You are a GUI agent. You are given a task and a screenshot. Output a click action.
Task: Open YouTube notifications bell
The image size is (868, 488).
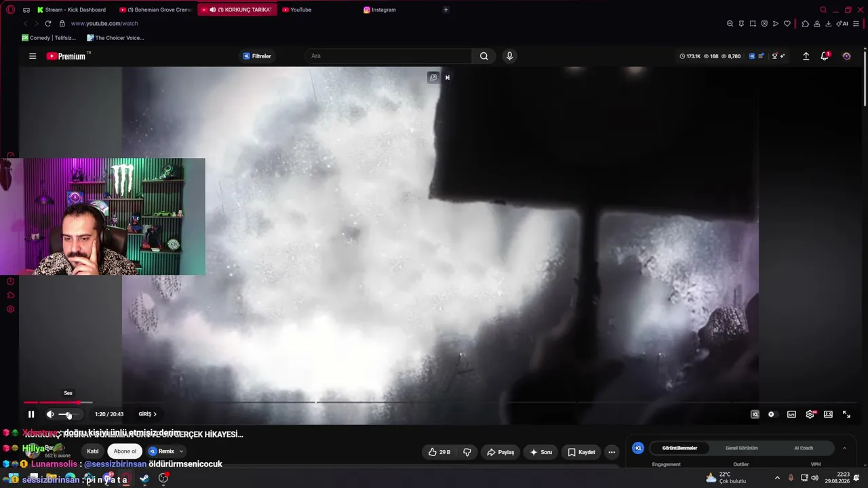pyautogui.click(x=825, y=56)
